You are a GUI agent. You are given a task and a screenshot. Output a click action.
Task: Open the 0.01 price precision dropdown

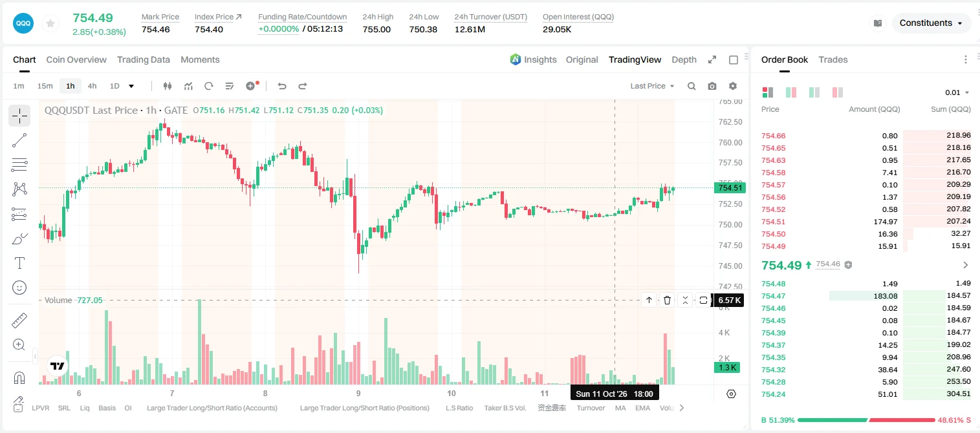click(957, 92)
